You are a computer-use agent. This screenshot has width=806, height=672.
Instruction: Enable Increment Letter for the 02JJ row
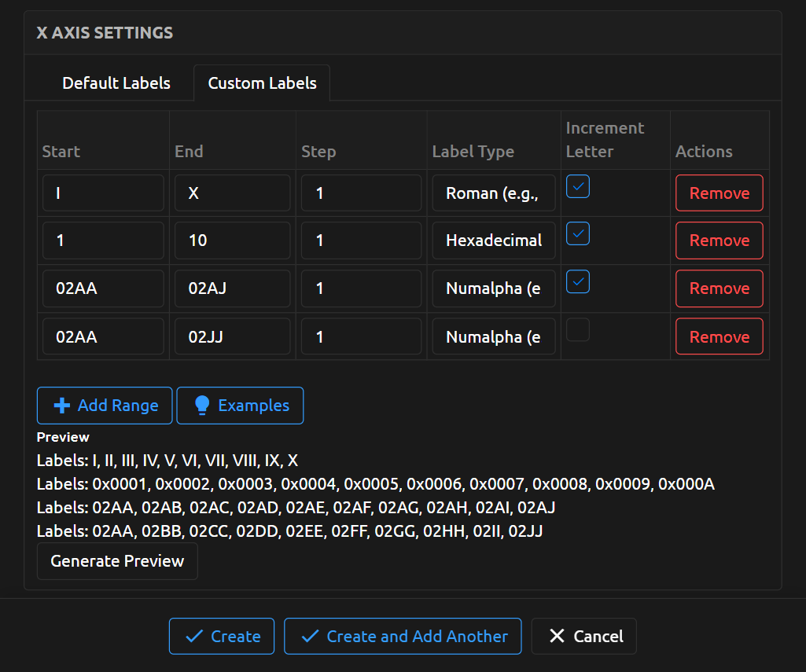[x=578, y=330]
